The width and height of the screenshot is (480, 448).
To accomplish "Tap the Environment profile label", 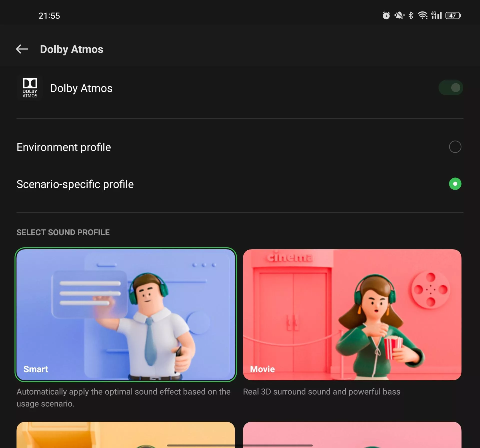I will pyautogui.click(x=64, y=147).
